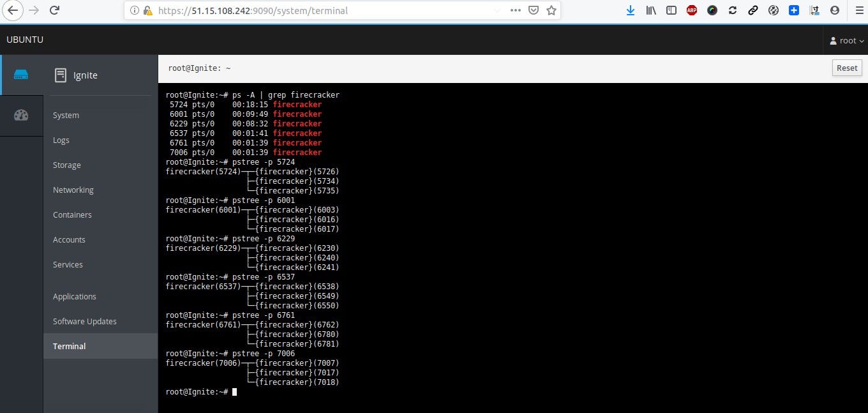Click the 'firecracker(6761)' tree root
The image size is (868, 413).
(x=203, y=325)
